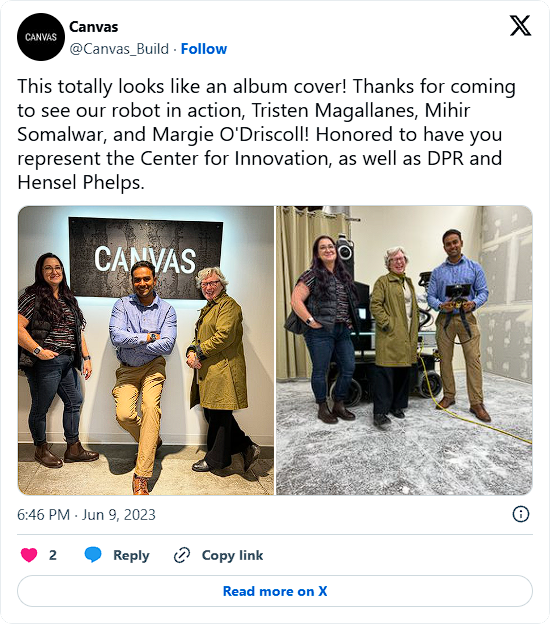The height and width of the screenshot is (624, 550).
Task: Click the chain link copy icon
Action: (x=182, y=555)
